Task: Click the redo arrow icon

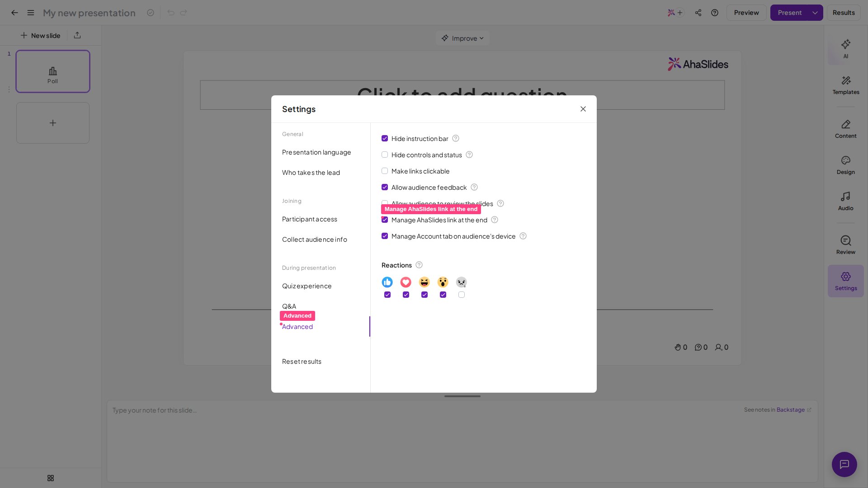Action: tap(184, 13)
